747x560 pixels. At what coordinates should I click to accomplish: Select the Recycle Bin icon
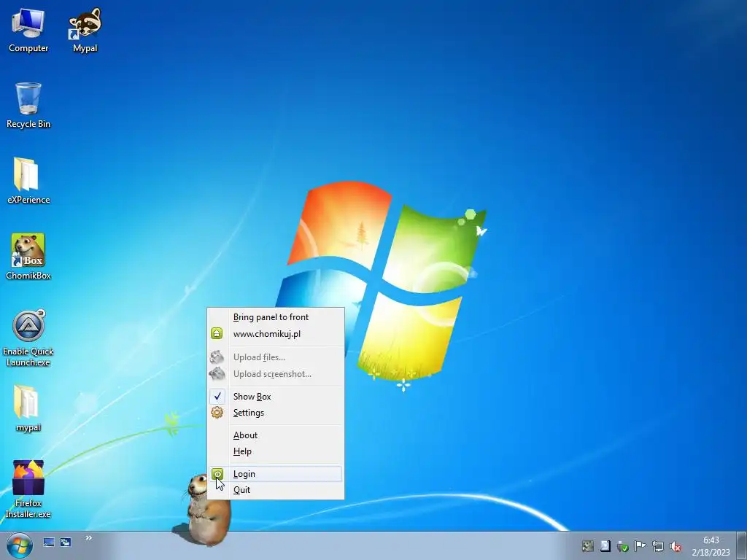click(28, 105)
